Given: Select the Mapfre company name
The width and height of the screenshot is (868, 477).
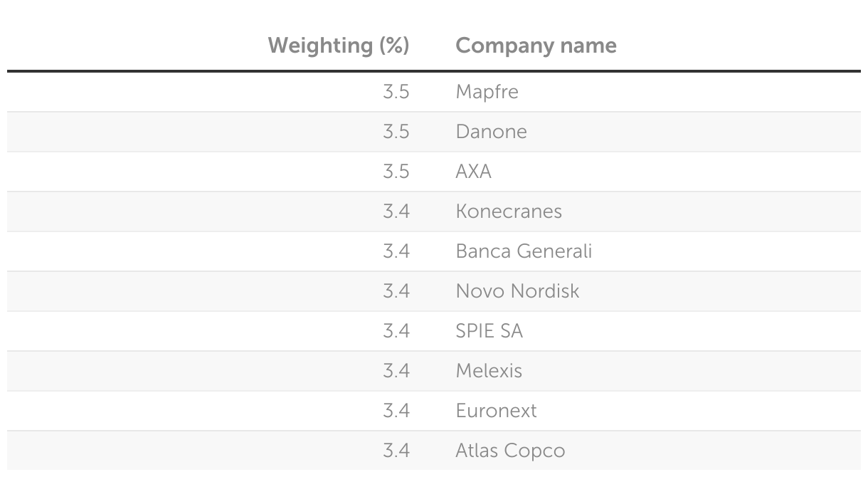Looking at the screenshot, I should point(487,92).
